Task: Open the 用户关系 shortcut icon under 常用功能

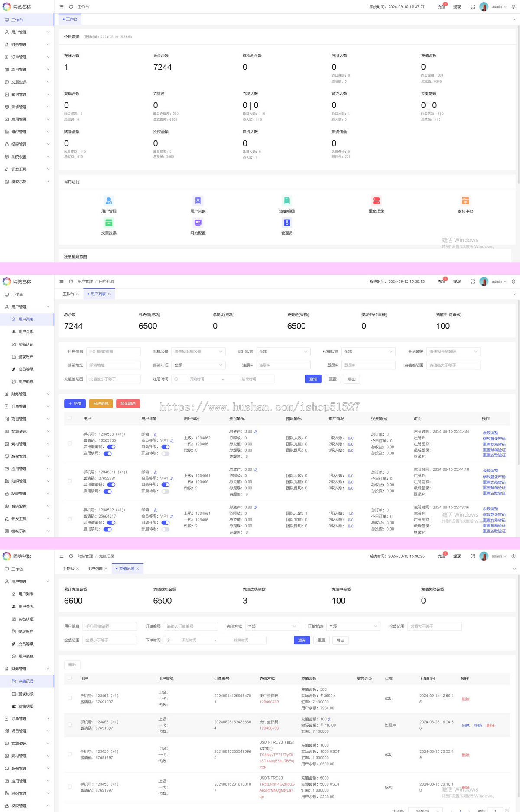Action: 198,201
